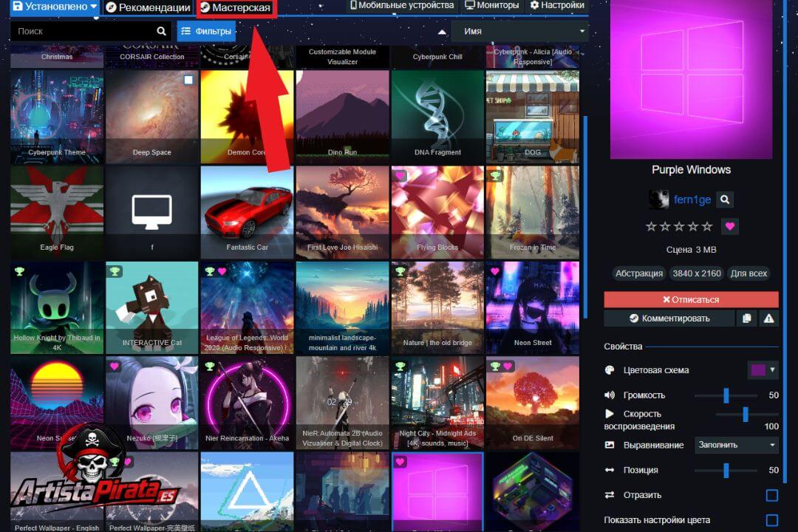
Task: Report wallpaper with warning triangle icon
Action: tap(768, 318)
